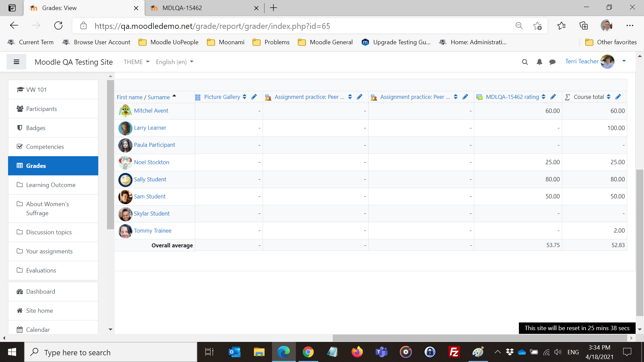This screenshot has height=362, width=644.
Task: Click the Course total edit pencil
Action: pos(618,97)
